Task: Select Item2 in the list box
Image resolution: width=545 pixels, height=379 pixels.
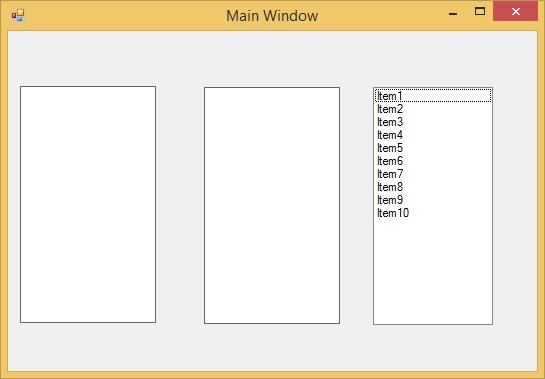Action: click(x=433, y=109)
